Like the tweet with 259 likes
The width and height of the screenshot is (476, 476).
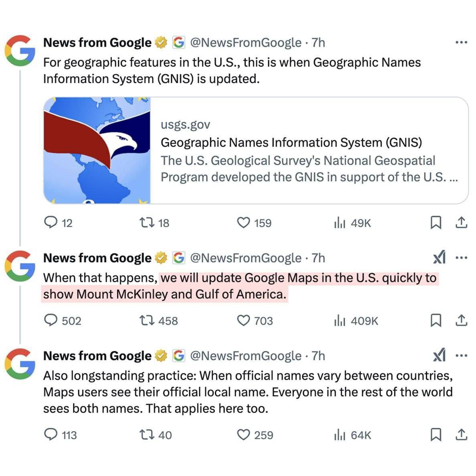click(x=244, y=435)
